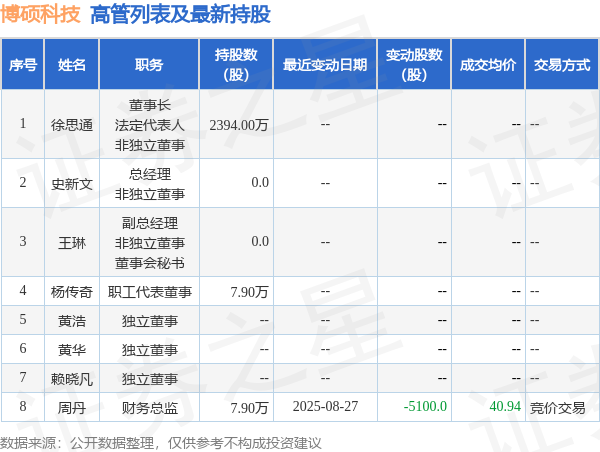Click the 交易方式 column header
Image resolution: width=600 pixels, height=452 pixels.
[x=562, y=64]
